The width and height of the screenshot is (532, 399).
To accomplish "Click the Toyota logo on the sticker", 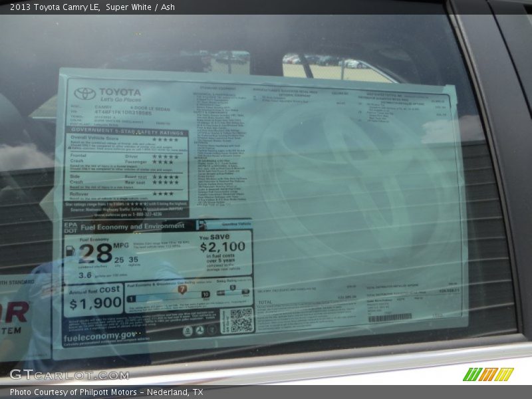I will (84, 94).
